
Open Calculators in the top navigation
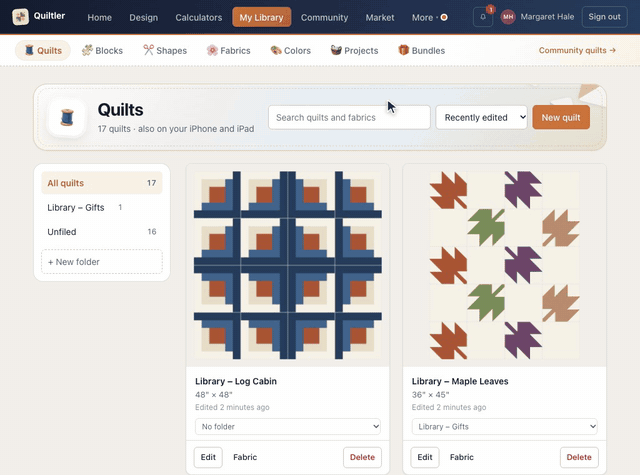(199, 18)
